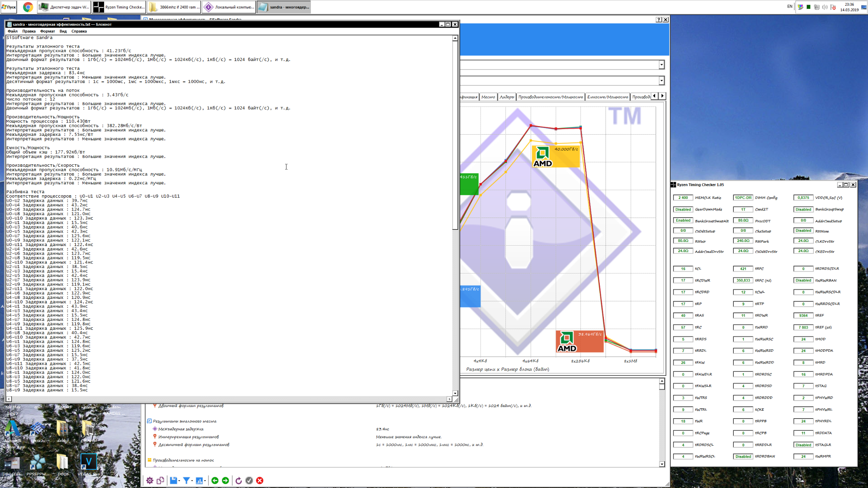The width and height of the screenshot is (868, 488).
Task: Click the grey checkmark OK icon
Action: pos(249,480)
